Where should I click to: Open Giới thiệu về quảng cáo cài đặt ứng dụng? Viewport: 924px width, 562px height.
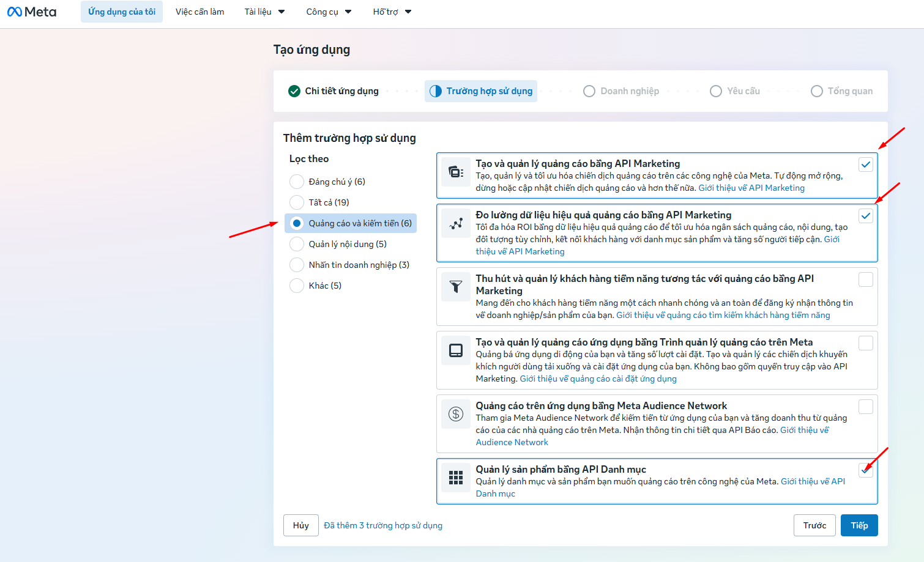pyautogui.click(x=598, y=379)
